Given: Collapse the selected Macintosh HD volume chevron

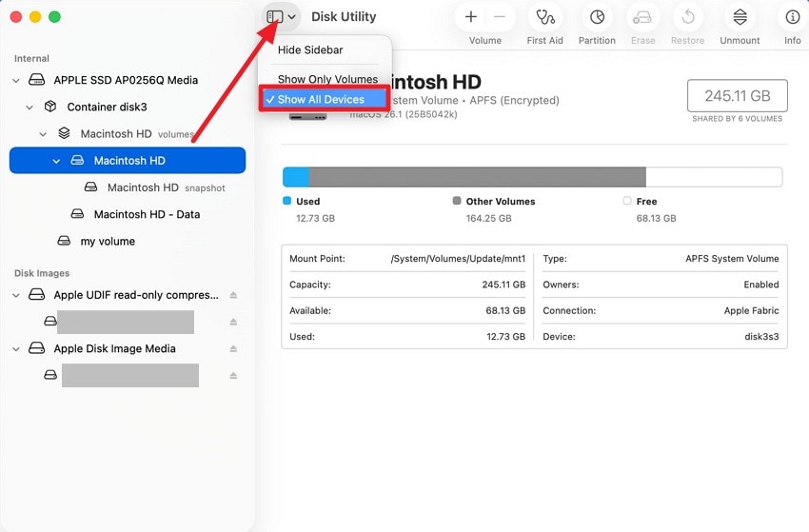Looking at the screenshot, I should (x=56, y=161).
